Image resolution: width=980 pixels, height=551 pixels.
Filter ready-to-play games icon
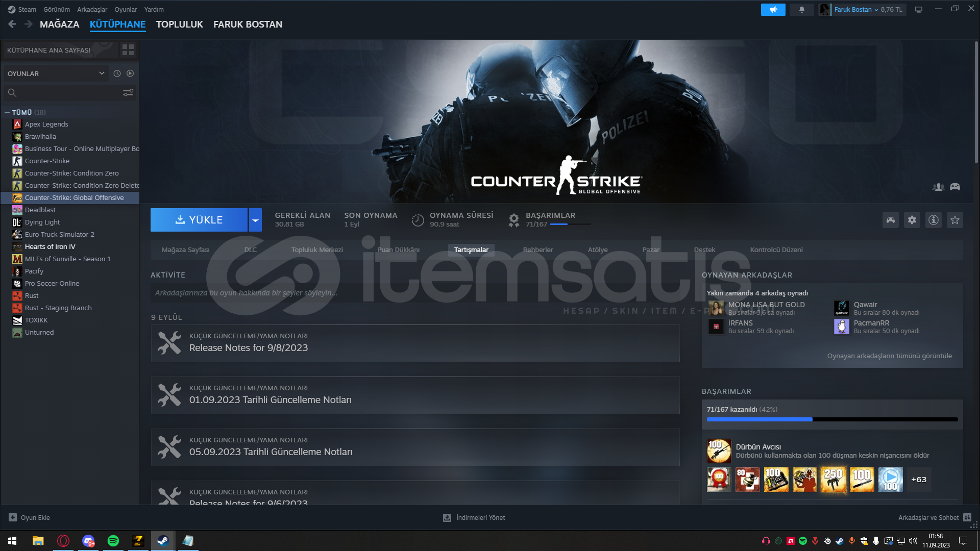[130, 73]
